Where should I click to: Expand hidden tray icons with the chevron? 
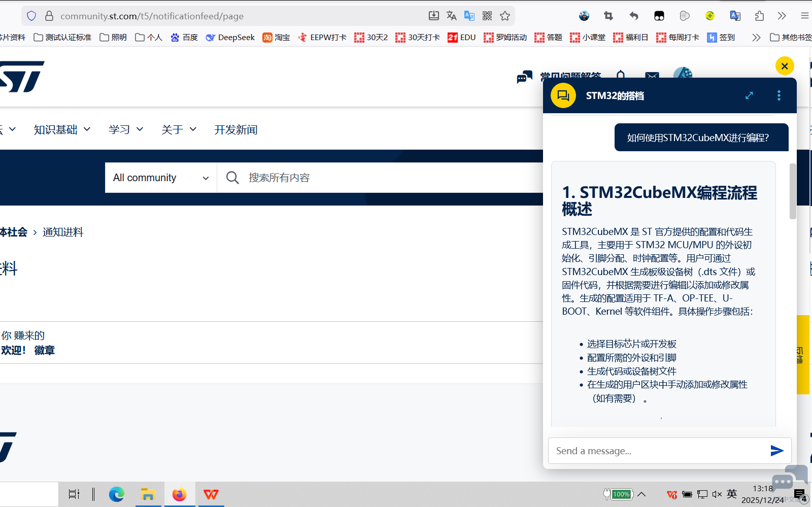coord(642,494)
